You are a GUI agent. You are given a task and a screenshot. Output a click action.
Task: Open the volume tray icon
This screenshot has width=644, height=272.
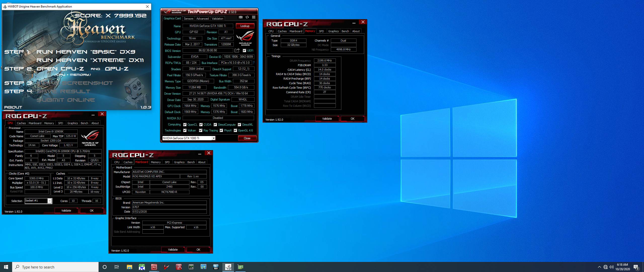pyautogui.click(x=612, y=267)
